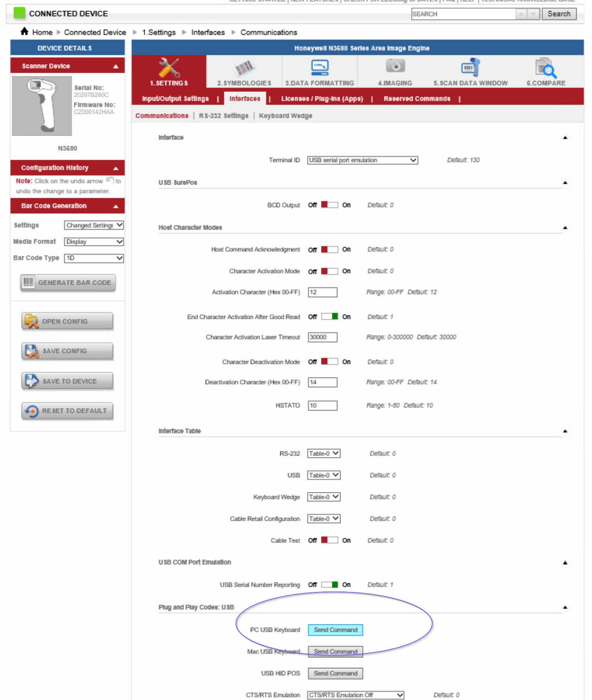Image resolution: width=592 pixels, height=700 pixels.
Task: Click the Save Config button
Action: tap(67, 351)
